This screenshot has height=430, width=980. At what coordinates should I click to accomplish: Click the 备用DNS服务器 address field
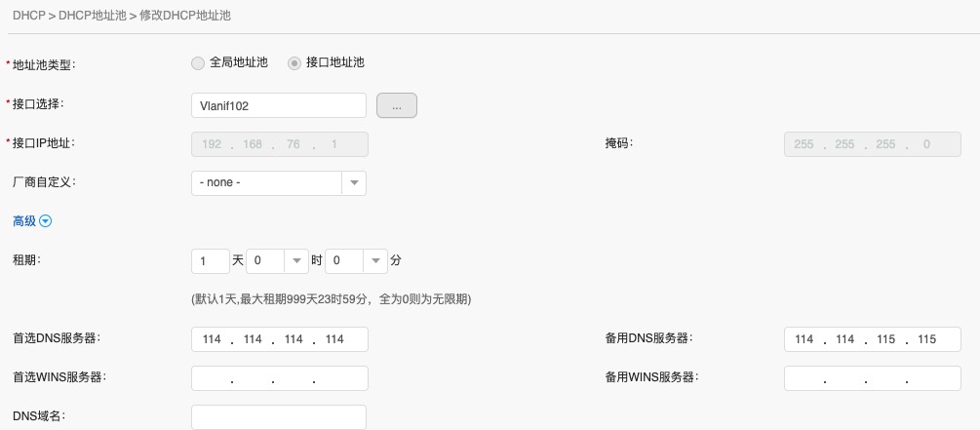[872, 339]
